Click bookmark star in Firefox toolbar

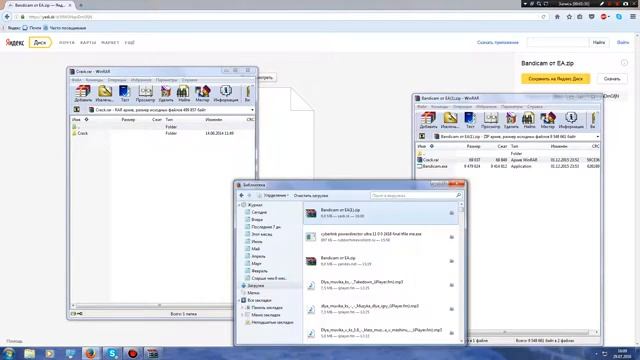(x=569, y=17)
